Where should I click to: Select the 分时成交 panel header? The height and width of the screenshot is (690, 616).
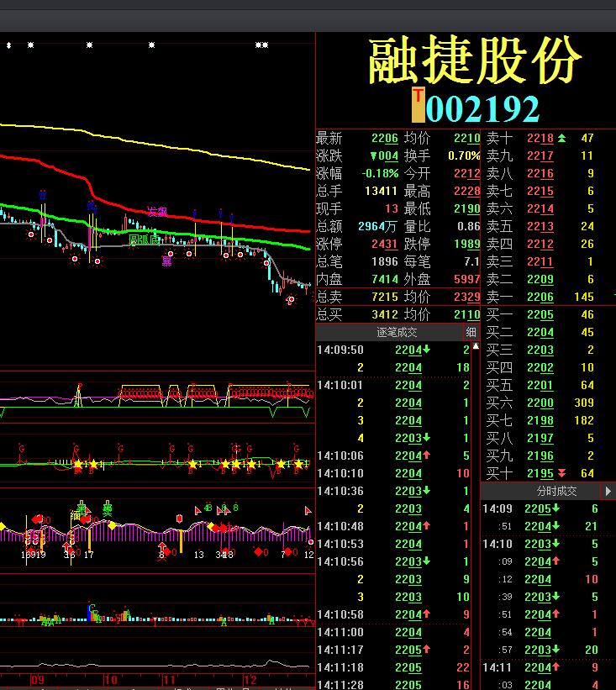click(556, 491)
